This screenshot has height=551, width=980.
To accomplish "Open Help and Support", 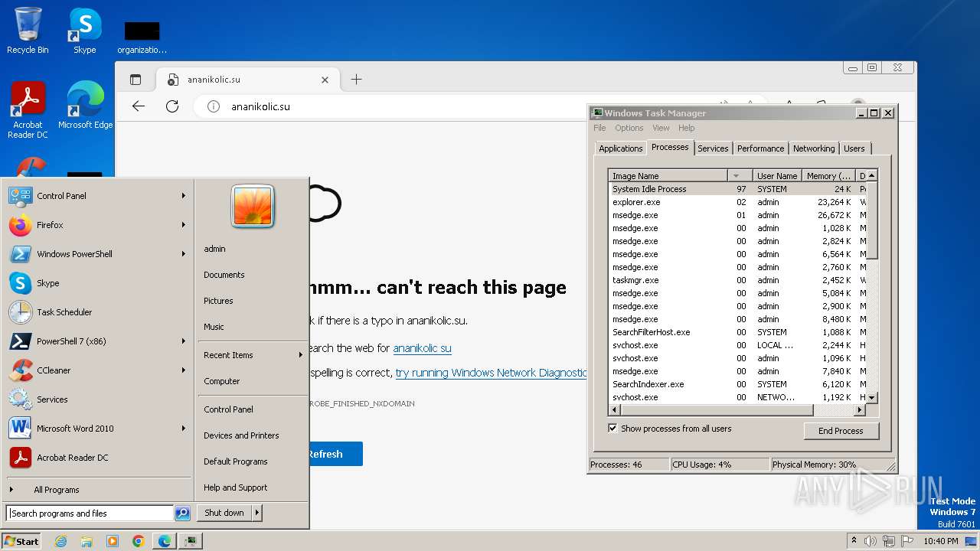I will point(236,487).
